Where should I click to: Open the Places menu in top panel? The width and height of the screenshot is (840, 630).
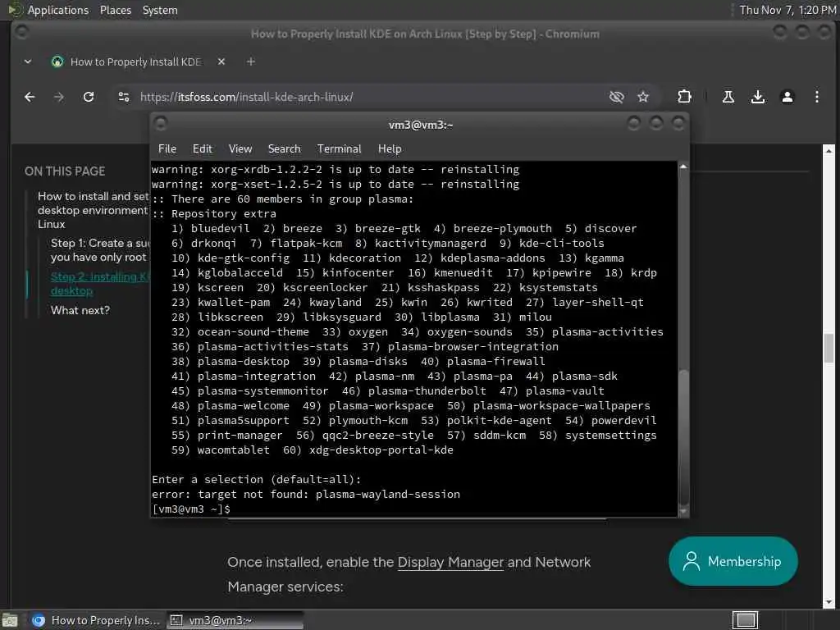pyautogui.click(x=115, y=10)
